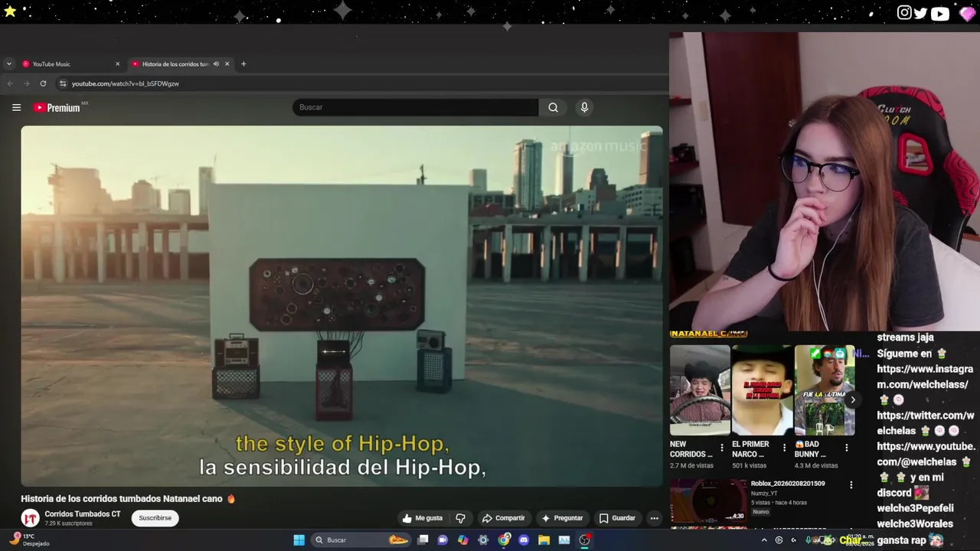
Task: Open the weather widget showing 13°C
Action: (x=29, y=540)
